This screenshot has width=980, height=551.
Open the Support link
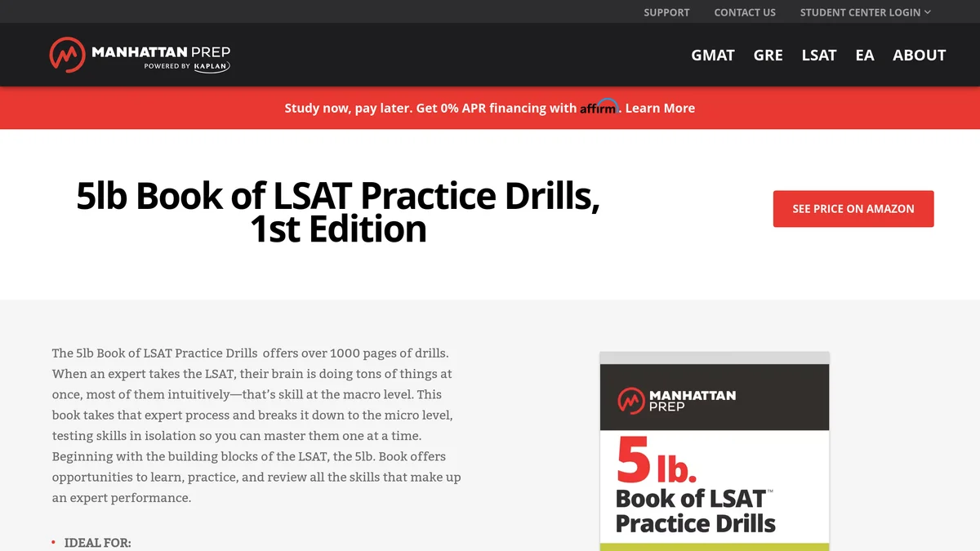[x=666, y=12]
